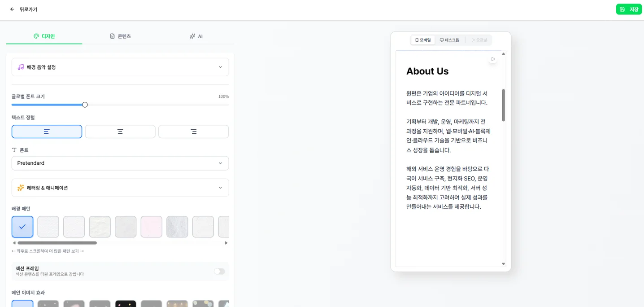Switch preview to 모바일 mode
Image resolution: width=644 pixels, height=307 pixels.
pyautogui.click(x=423, y=40)
